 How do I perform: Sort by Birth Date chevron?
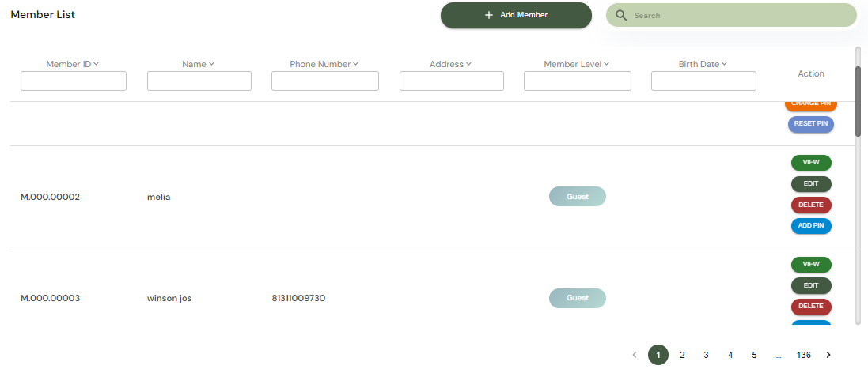[724, 64]
